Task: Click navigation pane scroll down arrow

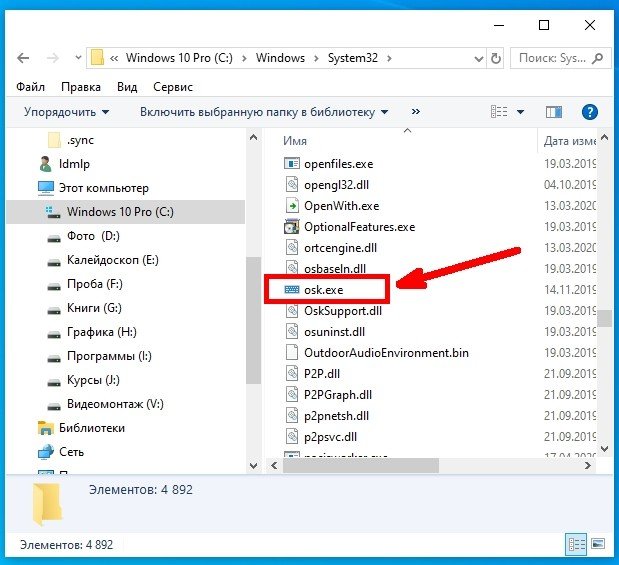Action: coord(254,466)
